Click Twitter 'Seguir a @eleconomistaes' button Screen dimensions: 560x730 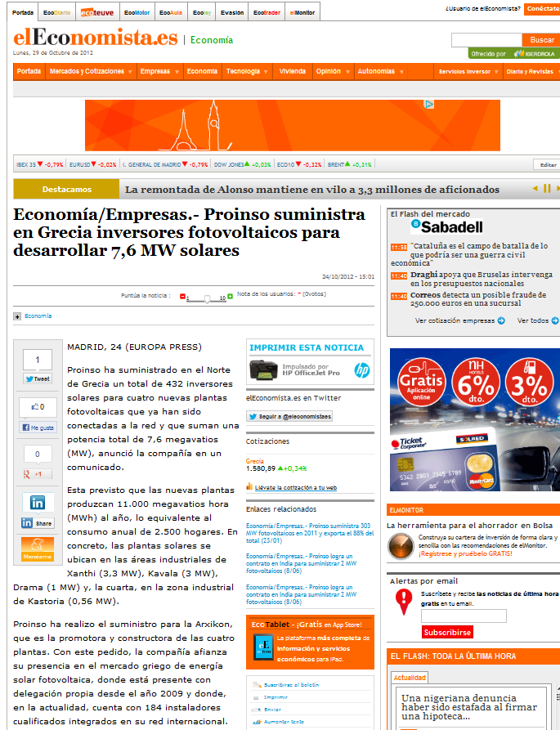point(289,416)
